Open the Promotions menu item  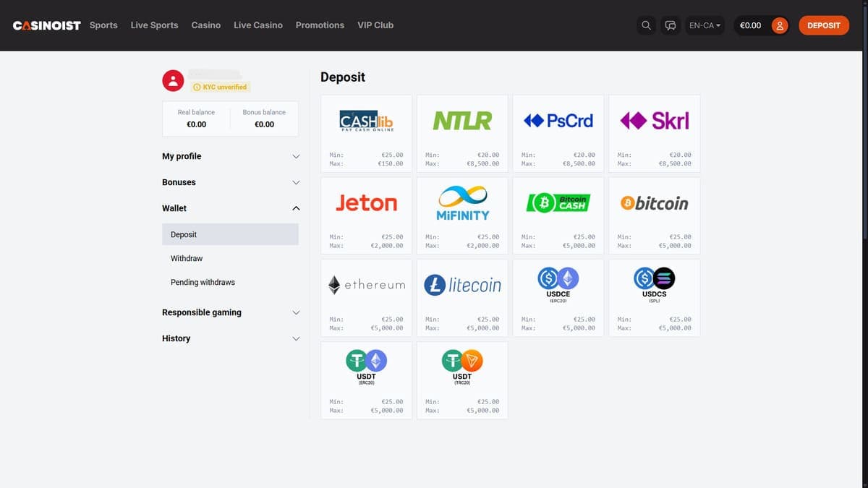coord(320,25)
